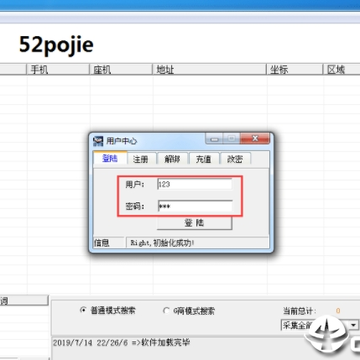The height and width of the screenshot is (360, 360).
Task: Select G商模式搜索 radio button
Action: 189,311
